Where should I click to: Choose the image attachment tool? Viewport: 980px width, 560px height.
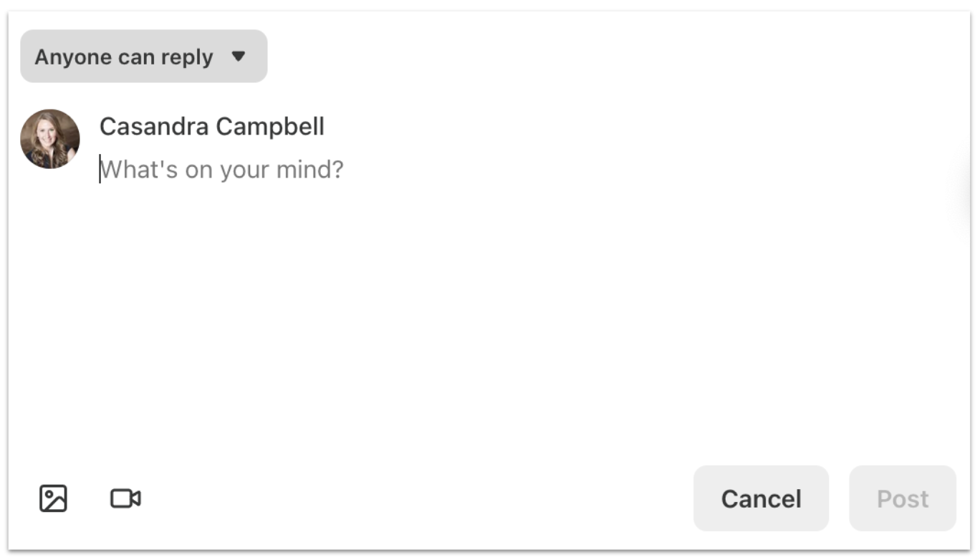point(53,498)
